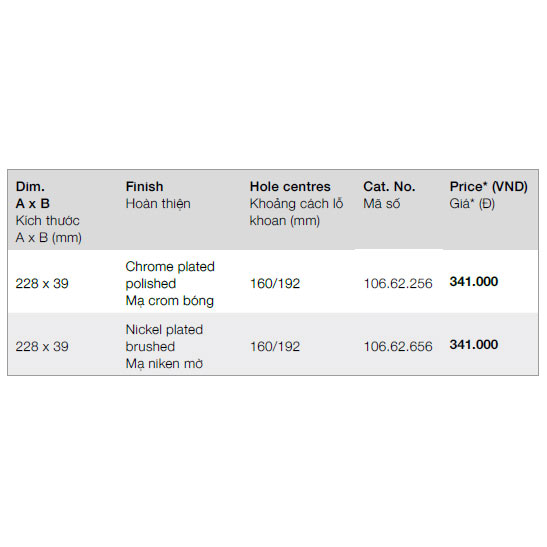Click the Mã số subtitle text

tap(381, 204)
